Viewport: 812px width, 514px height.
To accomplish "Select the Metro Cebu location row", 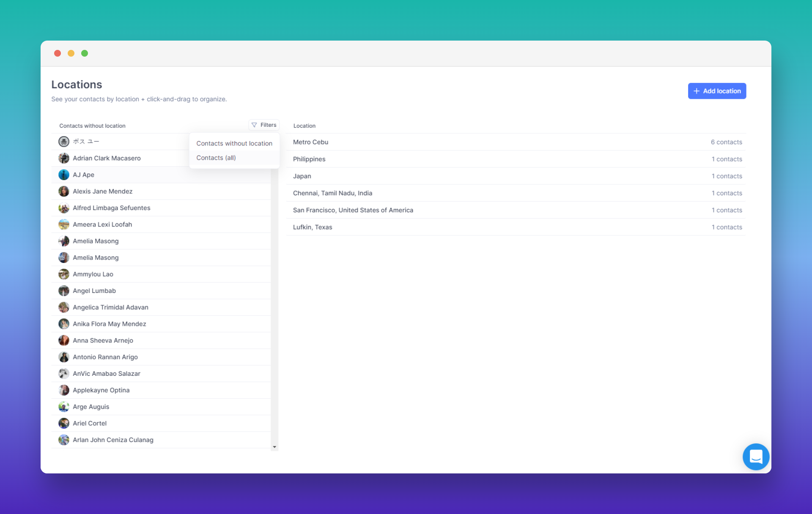I will pos(516,142).
